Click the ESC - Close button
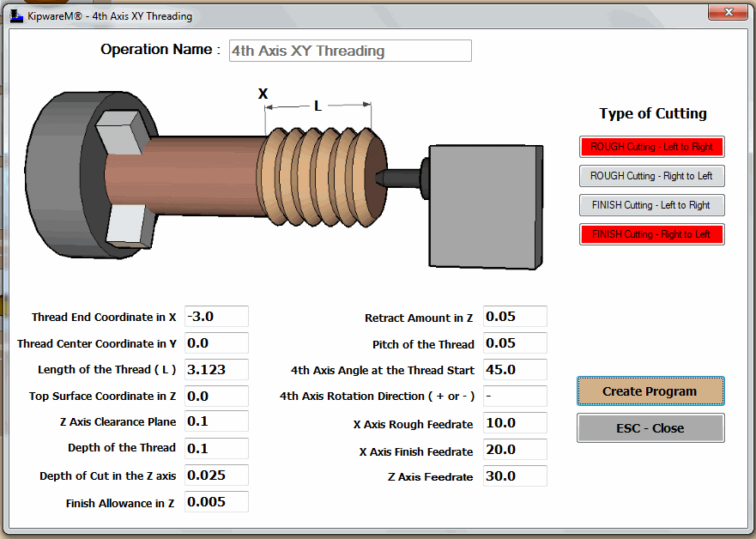The width and height of the screenshot is (756, 539). 650,427
